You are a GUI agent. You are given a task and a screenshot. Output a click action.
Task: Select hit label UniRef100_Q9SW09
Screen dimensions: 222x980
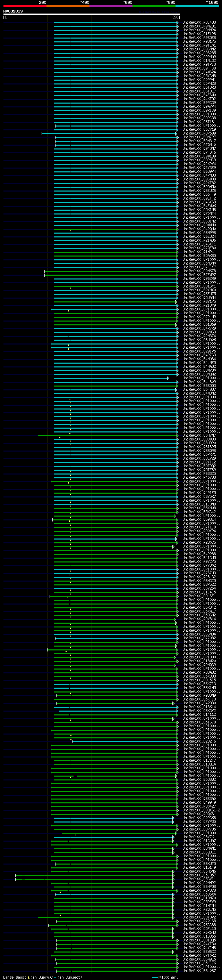[199, 179]
